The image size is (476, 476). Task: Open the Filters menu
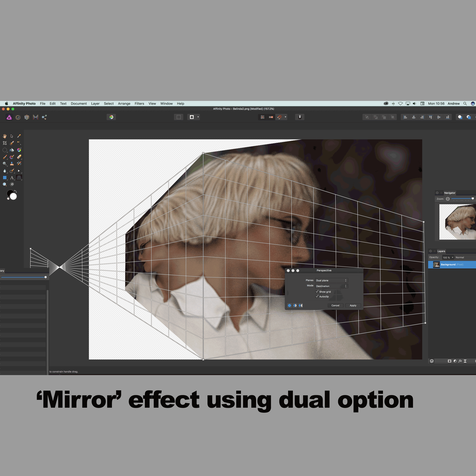coord(139,104)
